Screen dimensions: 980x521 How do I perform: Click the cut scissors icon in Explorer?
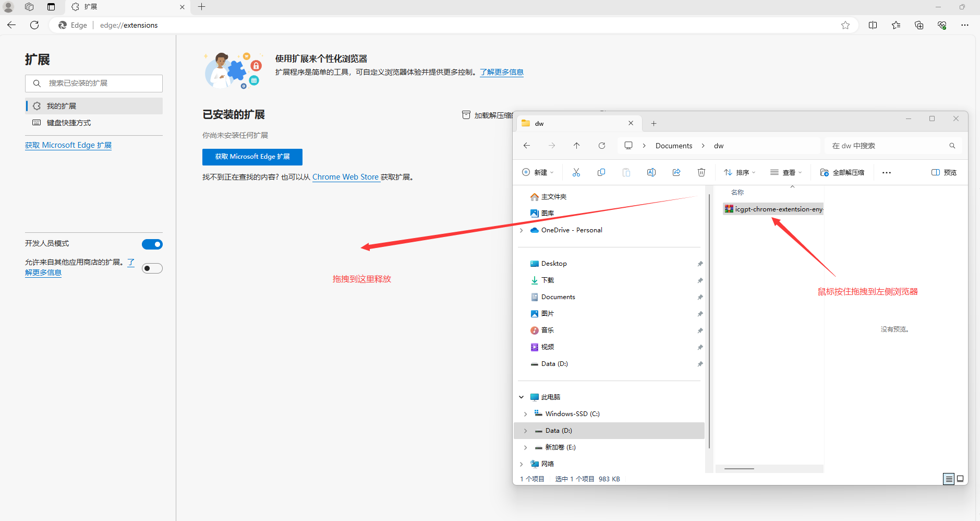(576, 172)
